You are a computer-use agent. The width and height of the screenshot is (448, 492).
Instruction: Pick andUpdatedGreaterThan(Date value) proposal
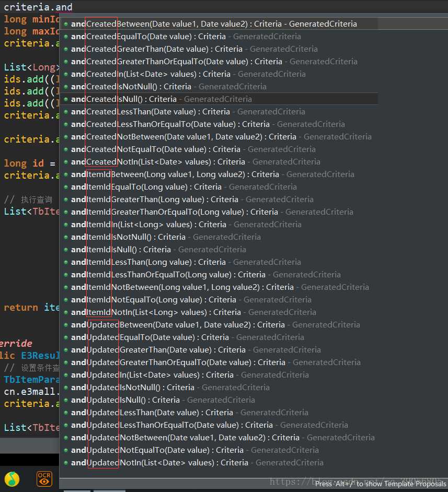219,350
